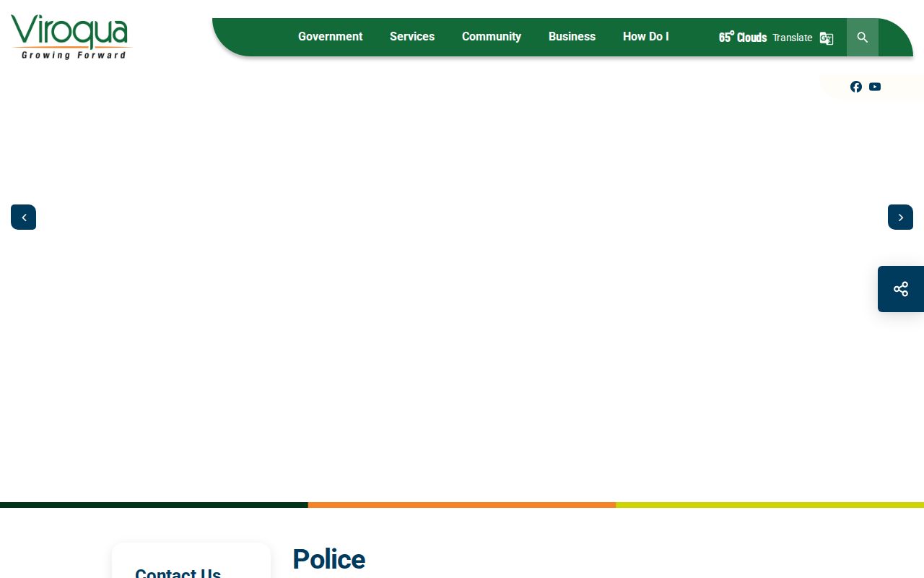The image size is (924, 578).
Task: Open the Business menu
Action: coord(572,37)
